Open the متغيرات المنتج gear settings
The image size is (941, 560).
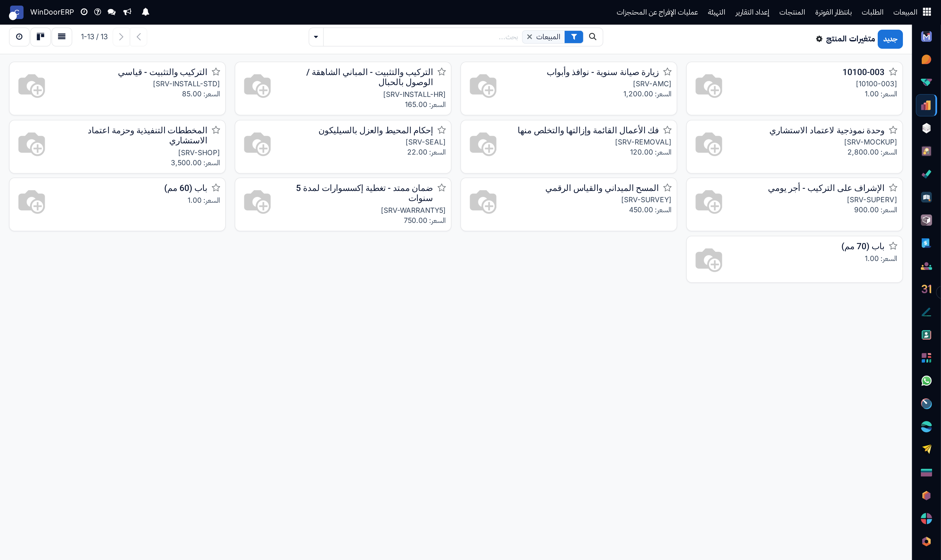tap(819, 39)
